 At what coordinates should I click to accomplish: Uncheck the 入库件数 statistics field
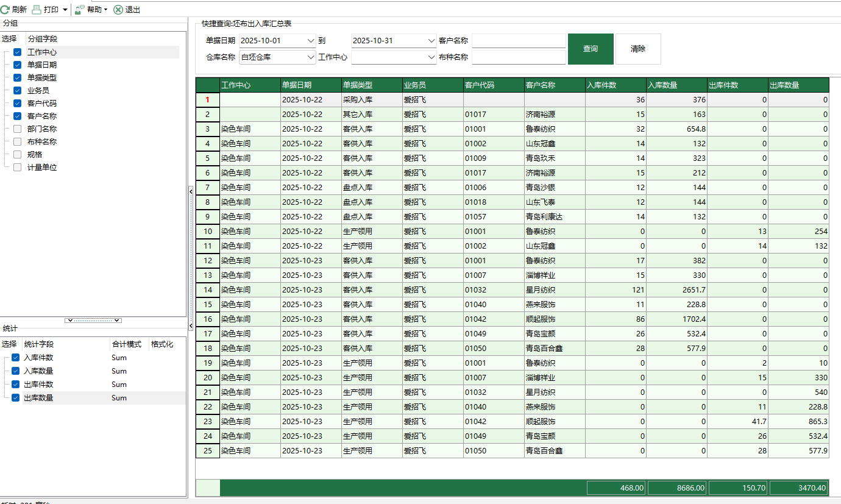pos(15,357)
